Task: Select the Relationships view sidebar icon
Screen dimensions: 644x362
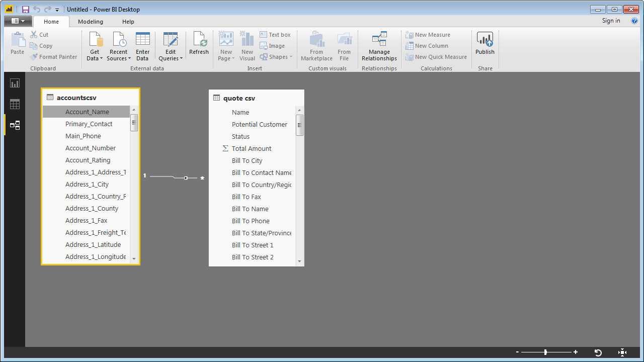Action: point(15,125)
